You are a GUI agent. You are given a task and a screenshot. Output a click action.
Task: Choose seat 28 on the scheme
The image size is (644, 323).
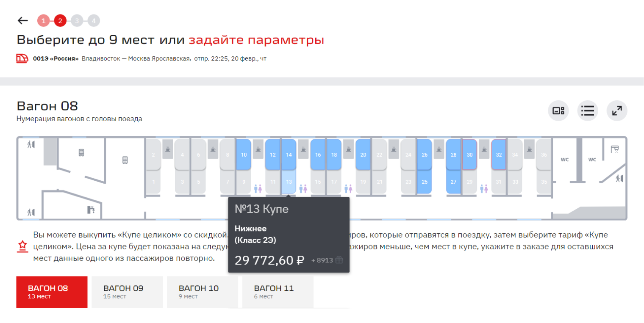coord(454,155)
